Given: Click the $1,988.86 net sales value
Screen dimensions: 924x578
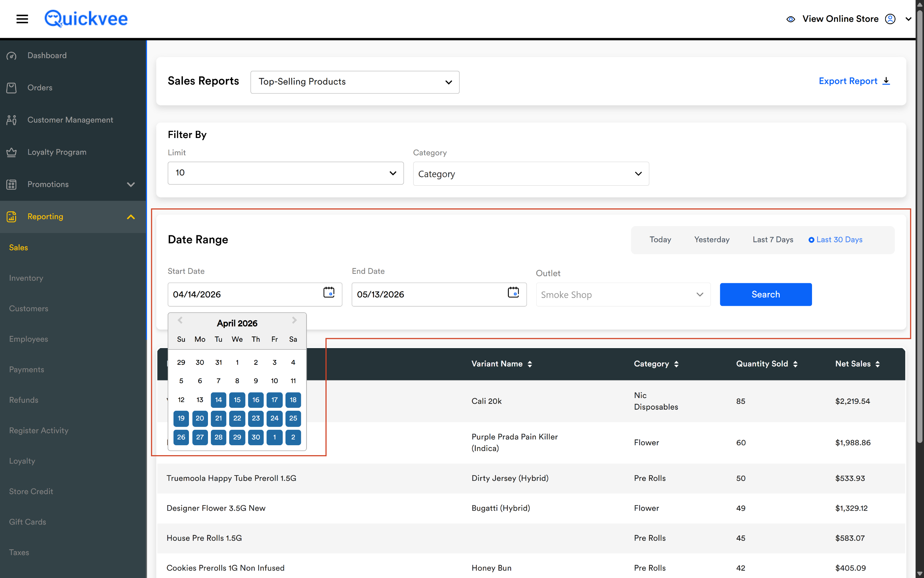Looking at the screenshot, I should [853, 443].
